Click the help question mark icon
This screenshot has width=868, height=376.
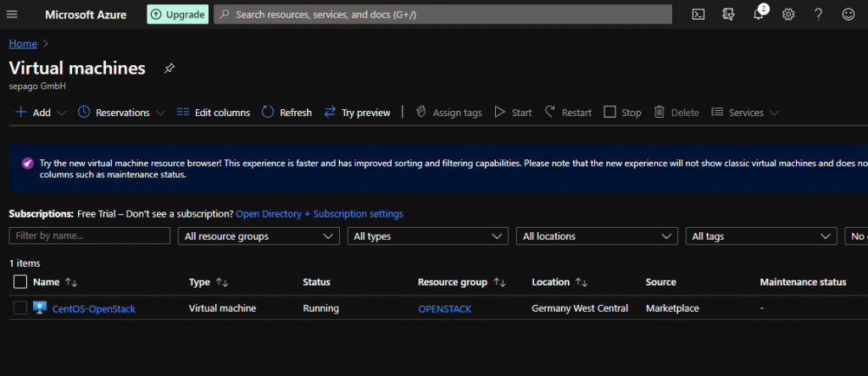[x=818, y=14]
